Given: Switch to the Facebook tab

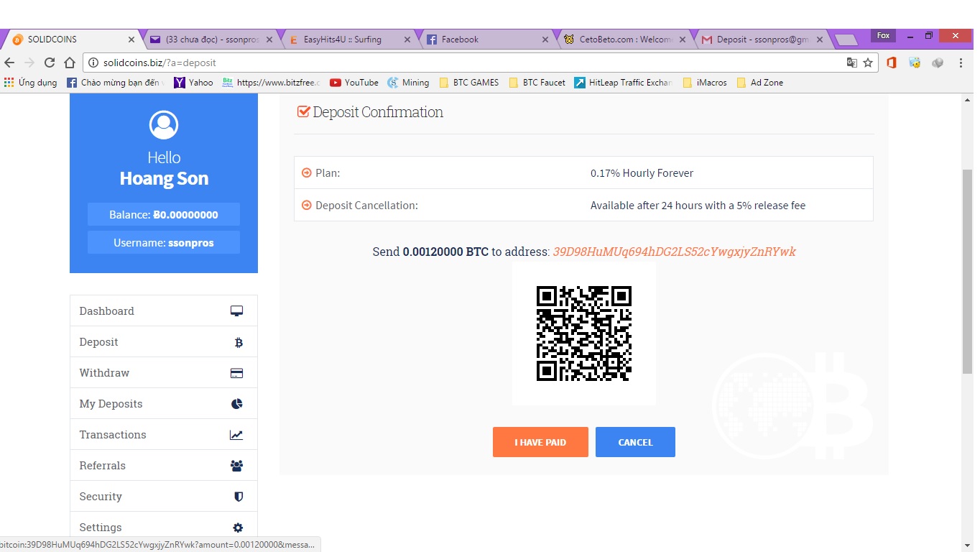Looking at the screenshot, I should tap(485, 40).
